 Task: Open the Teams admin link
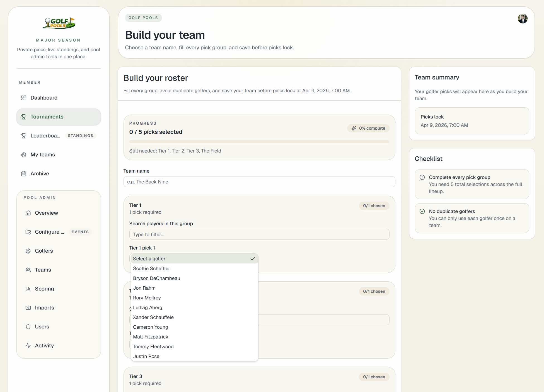[43, 270]
